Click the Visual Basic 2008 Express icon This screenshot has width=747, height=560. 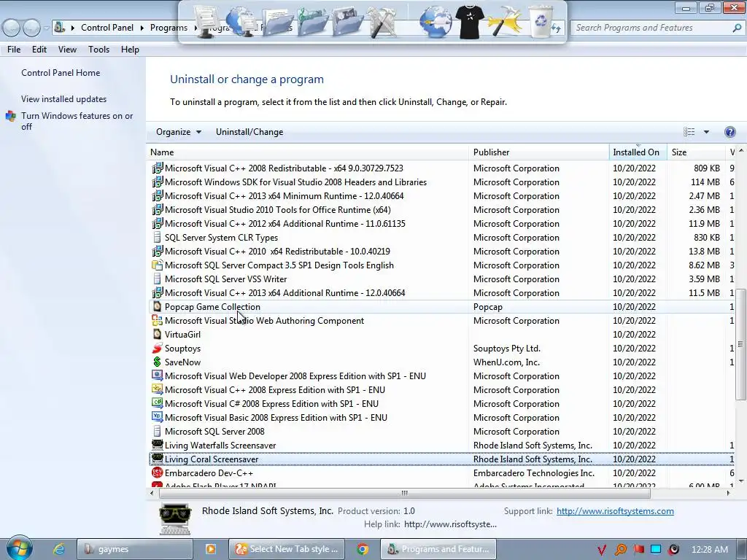[x=157, y=417]
